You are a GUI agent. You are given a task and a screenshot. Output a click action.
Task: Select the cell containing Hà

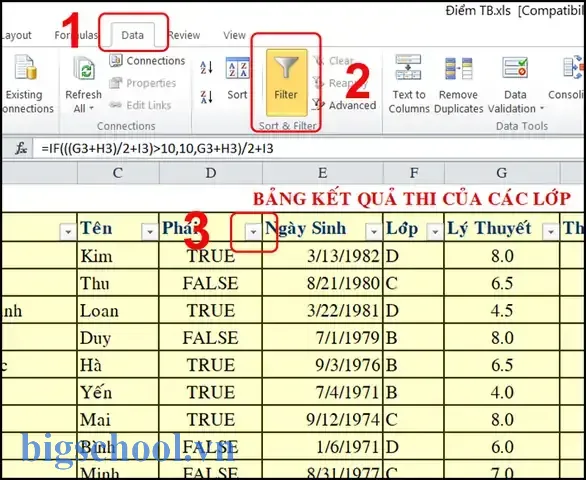coord(118,365)
